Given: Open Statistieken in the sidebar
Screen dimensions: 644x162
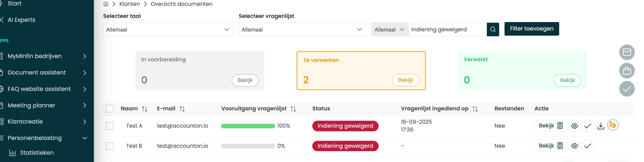Looking at the screenshot, I should pyautogui.click(x=37, y=152).
